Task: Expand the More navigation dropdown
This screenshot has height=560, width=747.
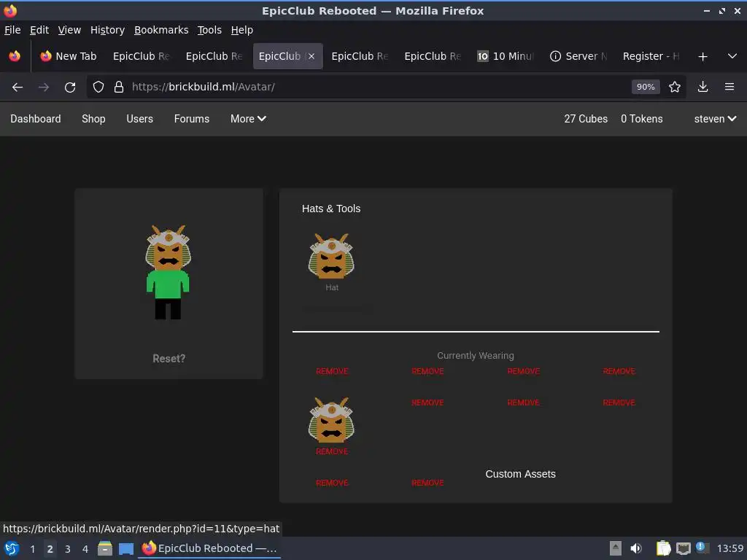Action: [x=248, y=119]
